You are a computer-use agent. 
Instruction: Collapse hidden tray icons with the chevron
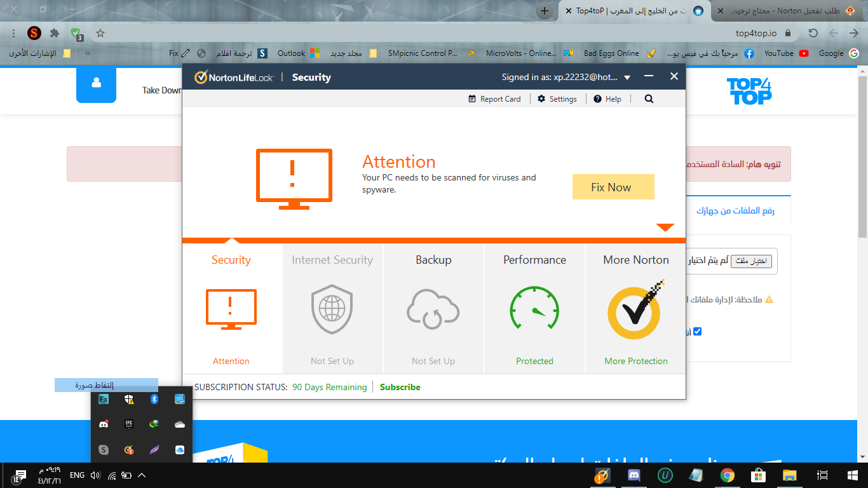(142, 475)
